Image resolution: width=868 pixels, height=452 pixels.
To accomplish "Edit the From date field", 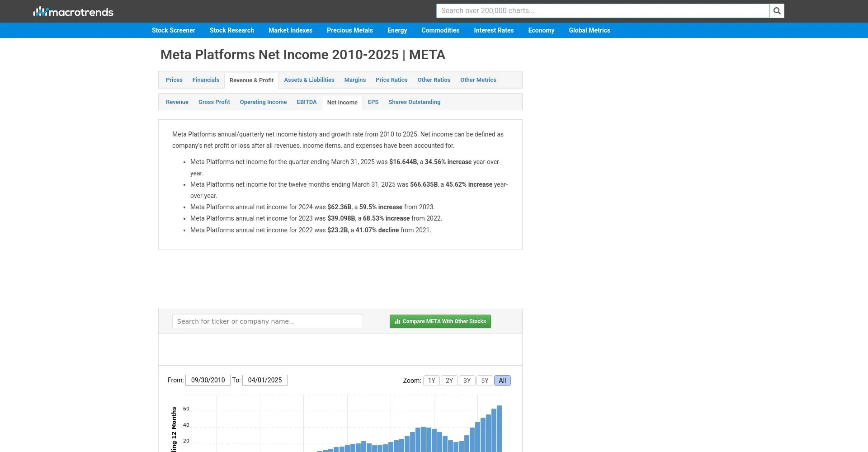I will [x=208, y=380].
